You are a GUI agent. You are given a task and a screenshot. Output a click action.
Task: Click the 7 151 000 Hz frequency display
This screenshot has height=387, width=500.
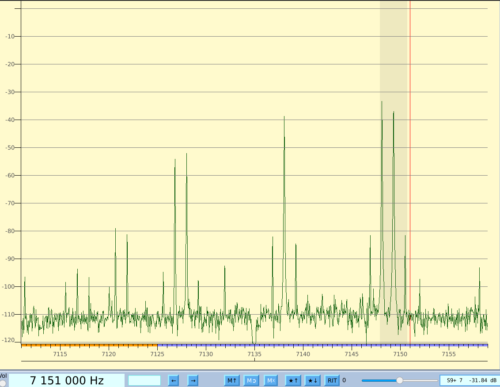point(67,380)
